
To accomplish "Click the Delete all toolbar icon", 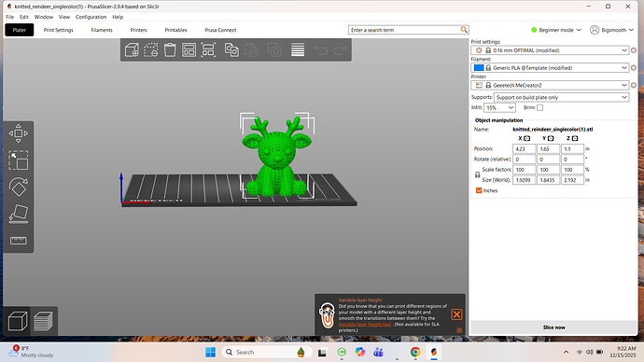I will click(x=170, y=50).
